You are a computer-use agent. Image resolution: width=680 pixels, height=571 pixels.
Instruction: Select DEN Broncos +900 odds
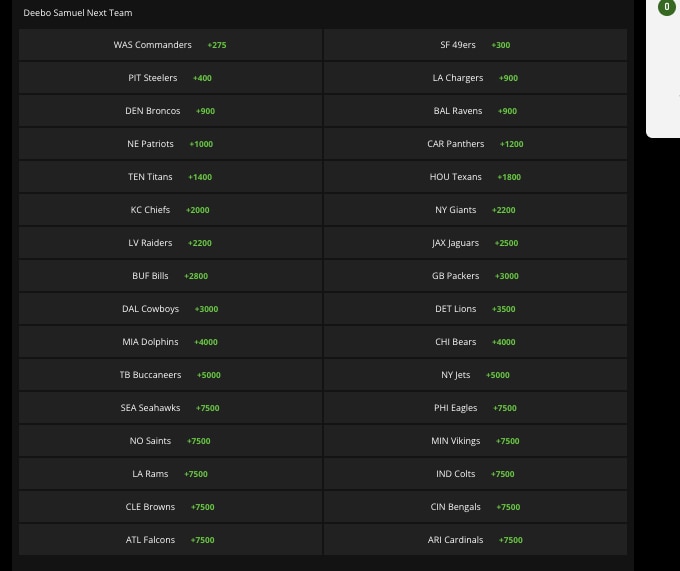click(170, 111)
